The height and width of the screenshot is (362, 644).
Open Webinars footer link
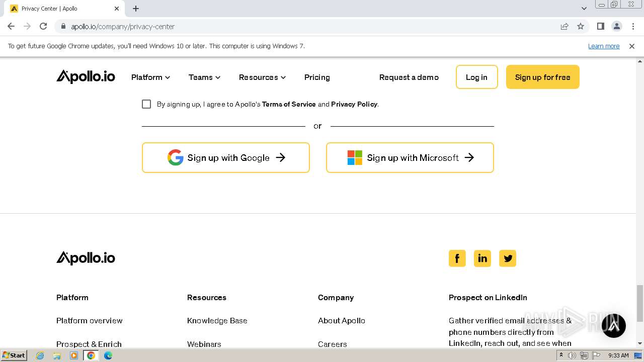pos(204,344)
